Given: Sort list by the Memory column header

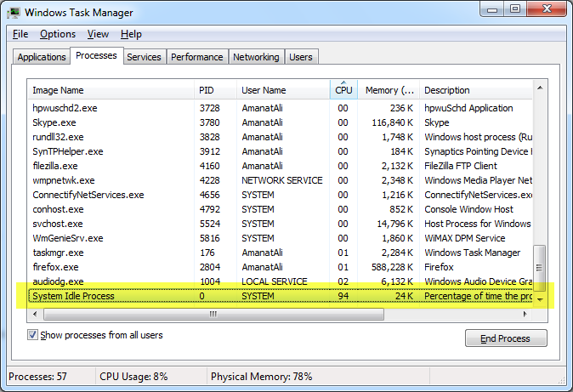Looking at the screenshot, I should [x=389, y=90].
